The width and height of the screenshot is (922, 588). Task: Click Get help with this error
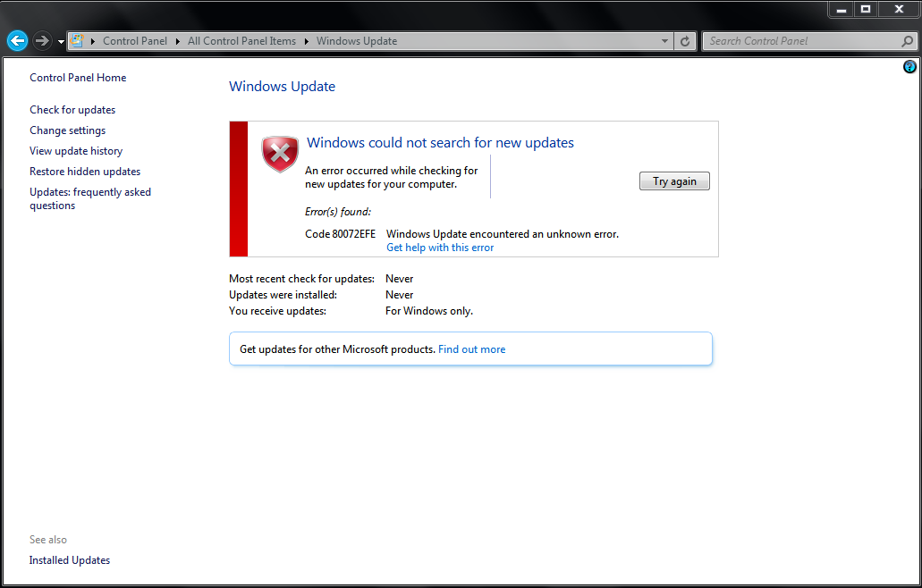click(440, 248)
